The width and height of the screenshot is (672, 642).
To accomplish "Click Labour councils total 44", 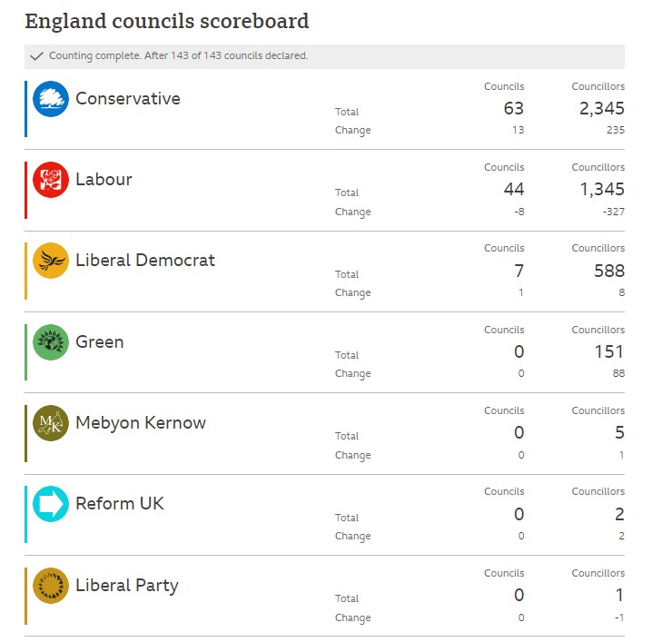I will coord(514,191).
